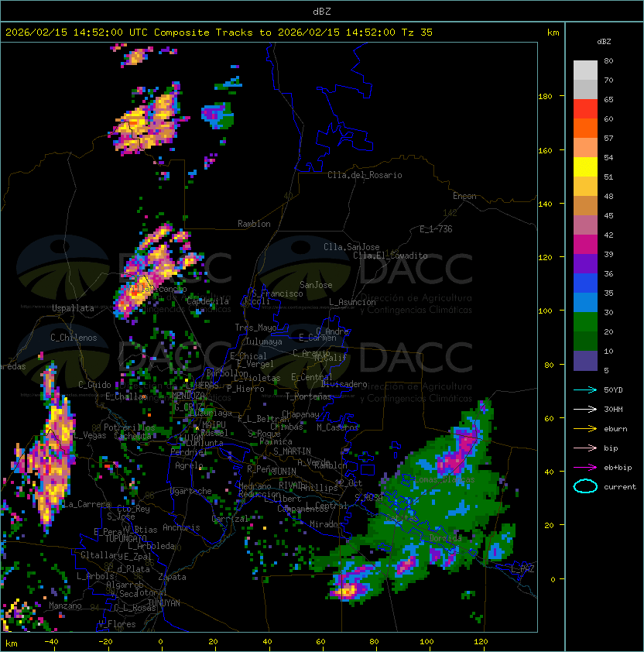Screen dimensions: 644x652
Task: Click the 'Encon' map label
Action: pos(464,196)
